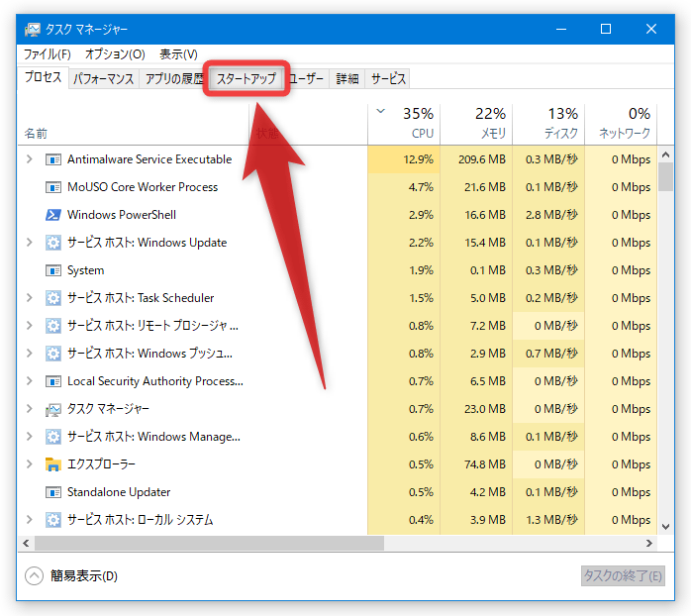The image size is (691, 616).
Task: Click the タスク マネージャー process row icon
Action: coord(53,410)
